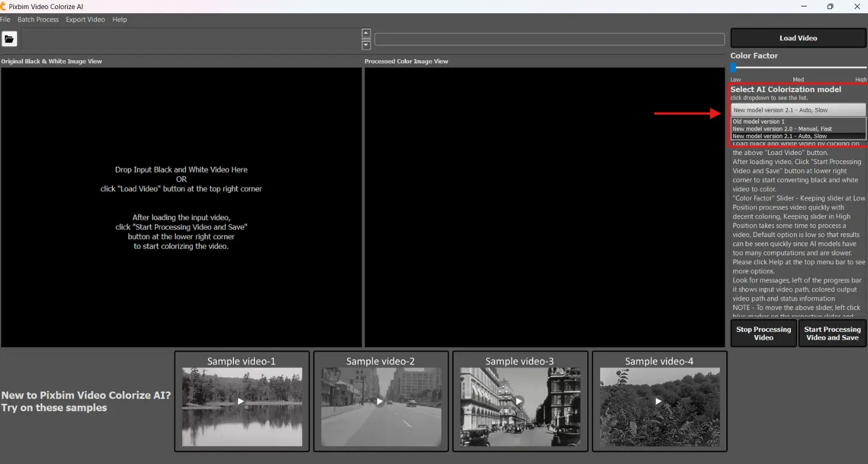Close the Pixbim Video Colorize AI window
Viewport: 868px width, 464px height.
(857, 7)
